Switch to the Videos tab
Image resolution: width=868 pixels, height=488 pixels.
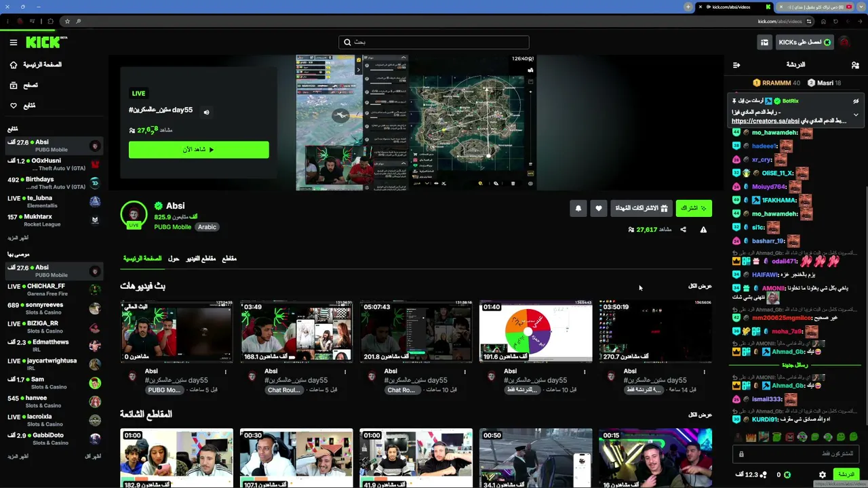201,259
